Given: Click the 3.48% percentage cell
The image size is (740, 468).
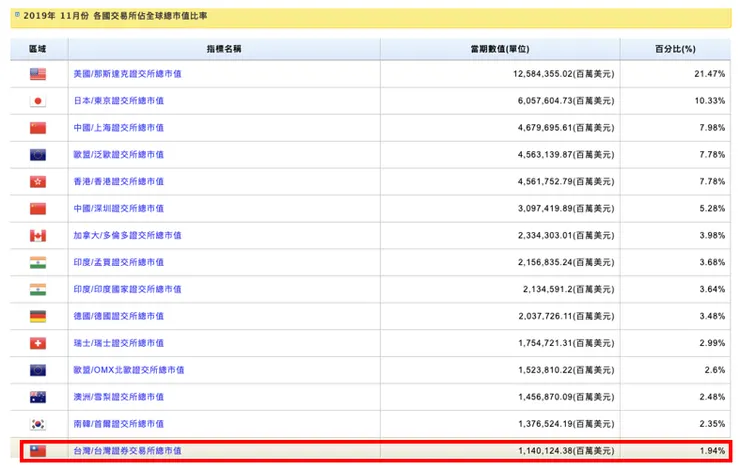Looking at the screenshot, I should [x=712, y=316].
